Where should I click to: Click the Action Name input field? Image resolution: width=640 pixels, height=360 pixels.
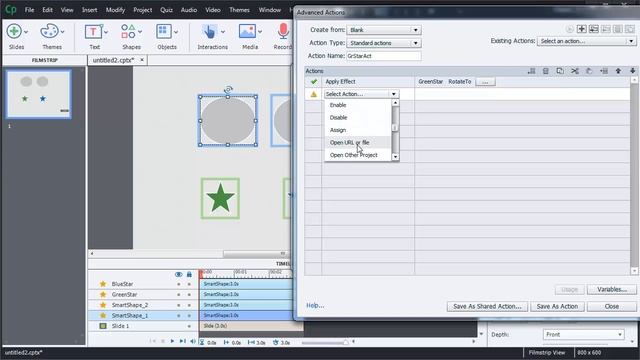point(384,56)
